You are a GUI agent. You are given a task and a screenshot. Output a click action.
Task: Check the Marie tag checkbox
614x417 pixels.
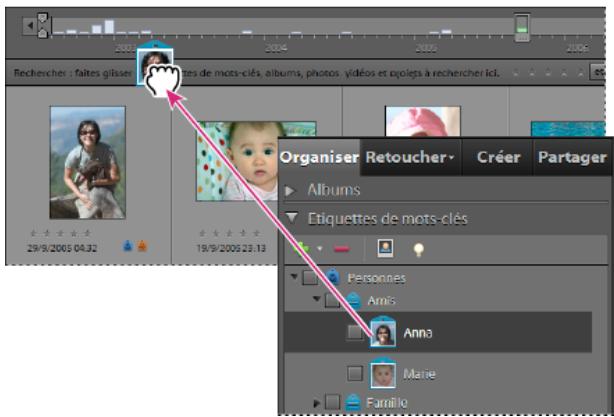(355, 373)
